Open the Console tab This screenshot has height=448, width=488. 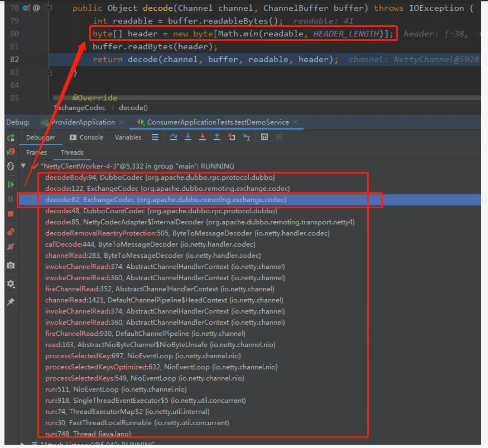[86, 138]
